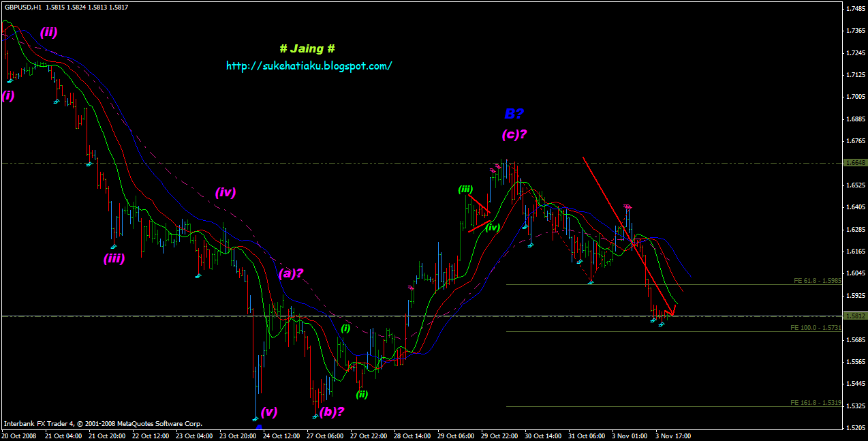The image size is (868, 441).
Task: Select the magenta '(ii)' wave label
Action: tap(48, 31)
